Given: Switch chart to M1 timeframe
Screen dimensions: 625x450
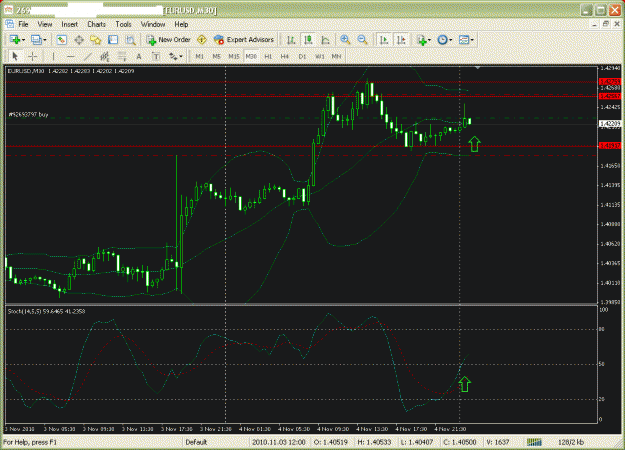Looking at the screenshot, I should (199, 57).
